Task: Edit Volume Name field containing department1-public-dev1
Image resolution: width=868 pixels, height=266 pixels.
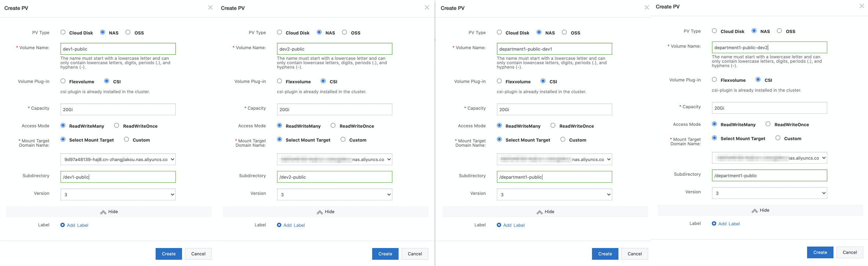Action: (554, 49)
